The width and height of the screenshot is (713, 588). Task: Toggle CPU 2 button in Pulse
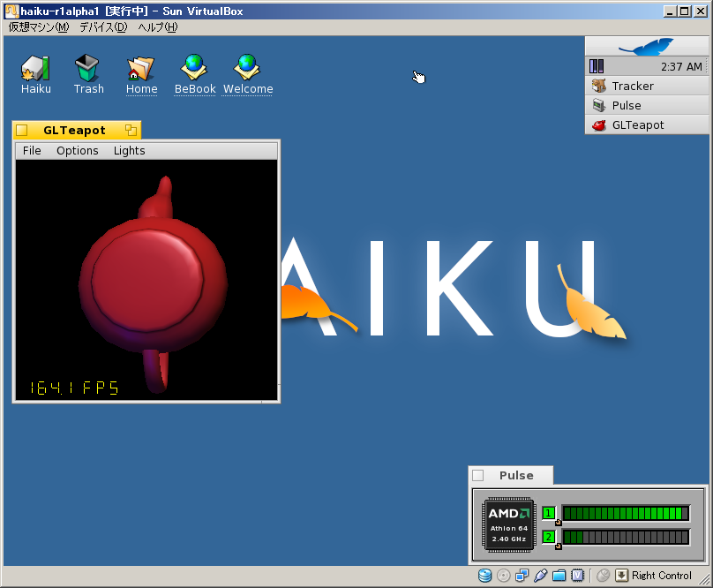(x=548, y=537)
